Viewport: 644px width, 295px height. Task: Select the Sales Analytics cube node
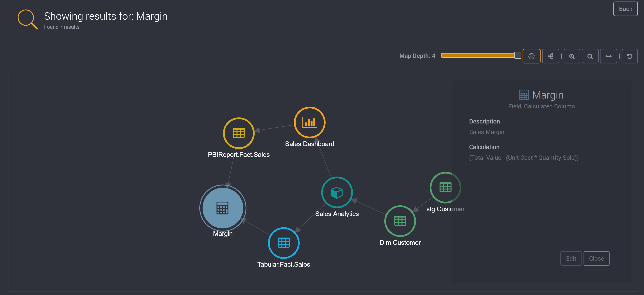tap(337, 192)
